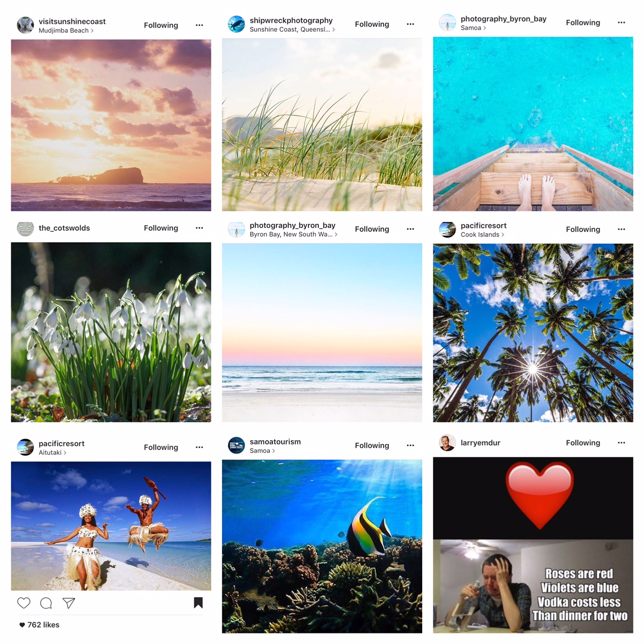
Task: Open the larryemdur profile avatar
Action: tap(447, 443)
